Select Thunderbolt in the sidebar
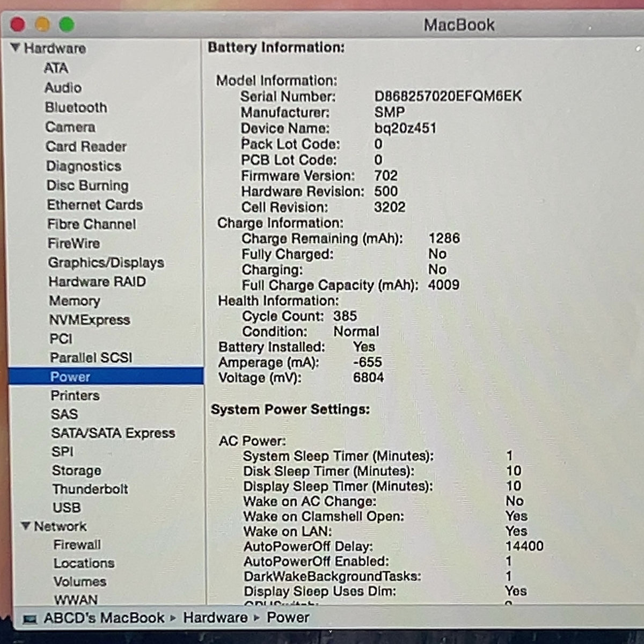644x644 pixels. (90, 489)
